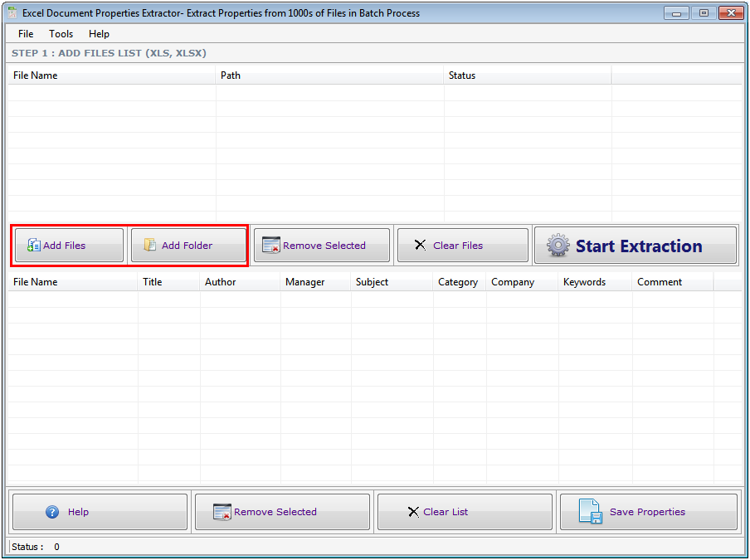Click the Clear List button label
Image resolution: width=750 pixels, height=560 pixels.
click(446, 512)
